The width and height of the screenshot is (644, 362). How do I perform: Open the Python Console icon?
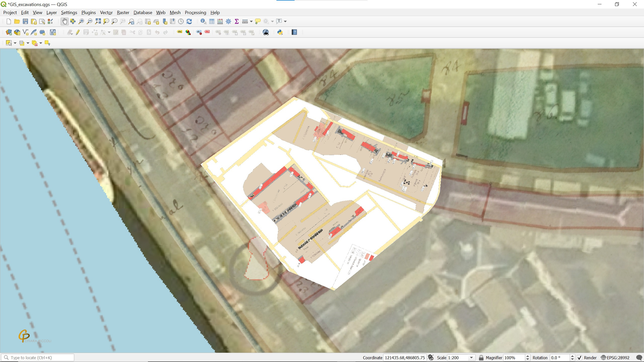pos(280,32)
